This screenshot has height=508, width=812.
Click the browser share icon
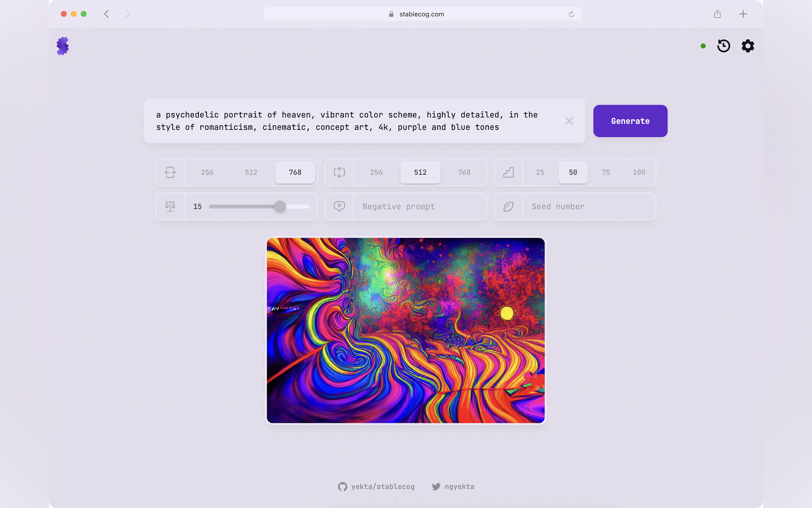coord(717,14)
